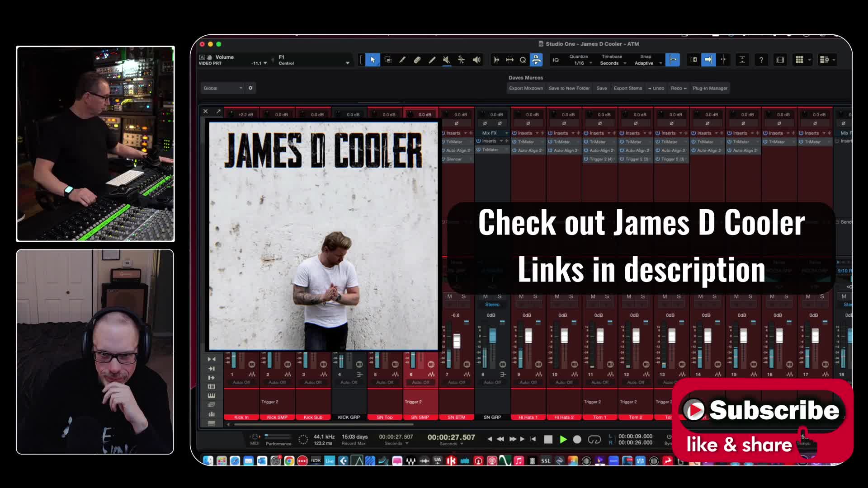Adjust the channel 7 SN BTM fader
868x488 pixels.
pyautogui.click(x=457, y=341)
